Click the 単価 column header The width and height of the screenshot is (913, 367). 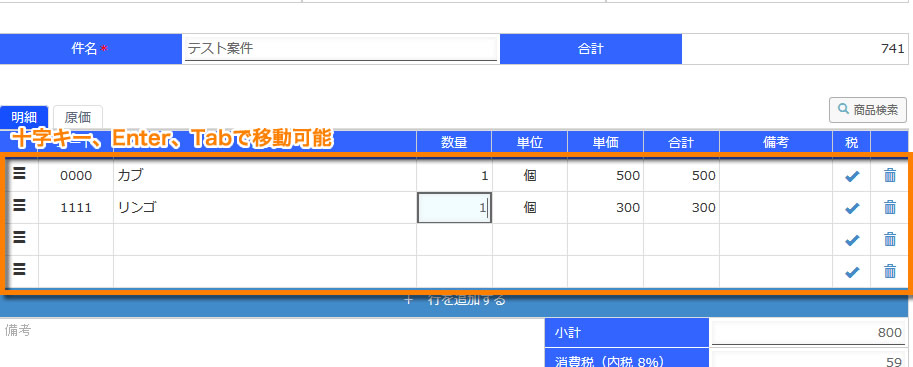[606, 143]
